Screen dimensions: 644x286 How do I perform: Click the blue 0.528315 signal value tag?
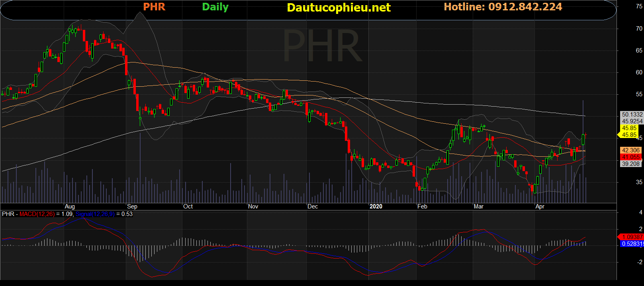[632, 244]
